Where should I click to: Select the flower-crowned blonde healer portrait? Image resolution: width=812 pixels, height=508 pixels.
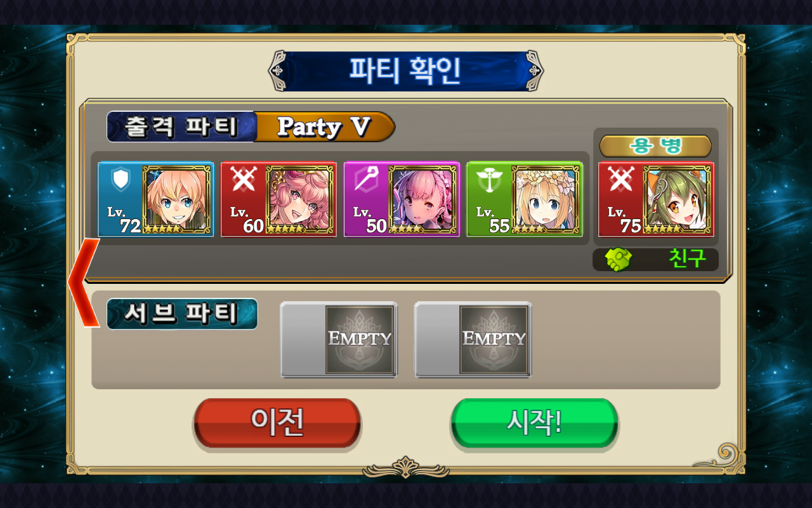tap(546, 199)
